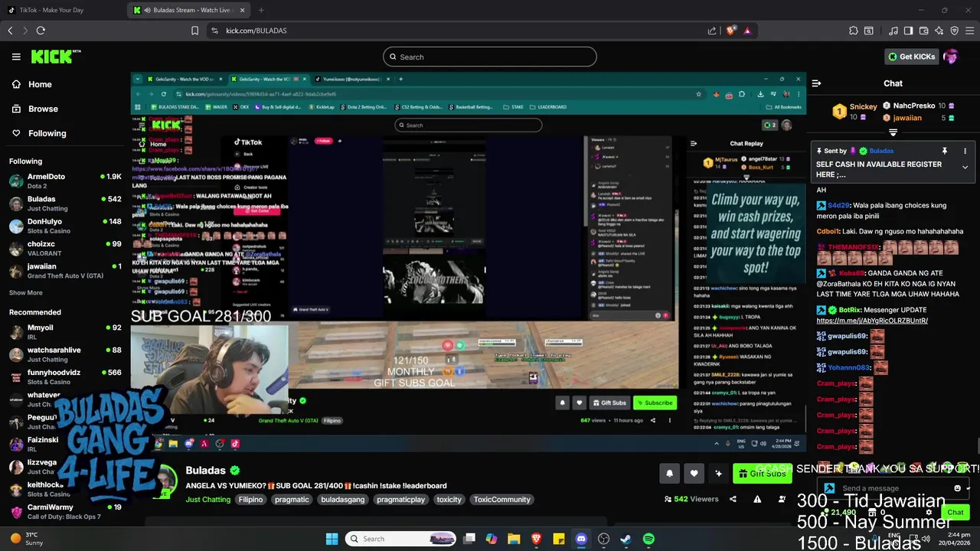Click the report warning triangle icon
This screenshot has width=980, height=551.
pyautogui.click(x=757, y=499)
